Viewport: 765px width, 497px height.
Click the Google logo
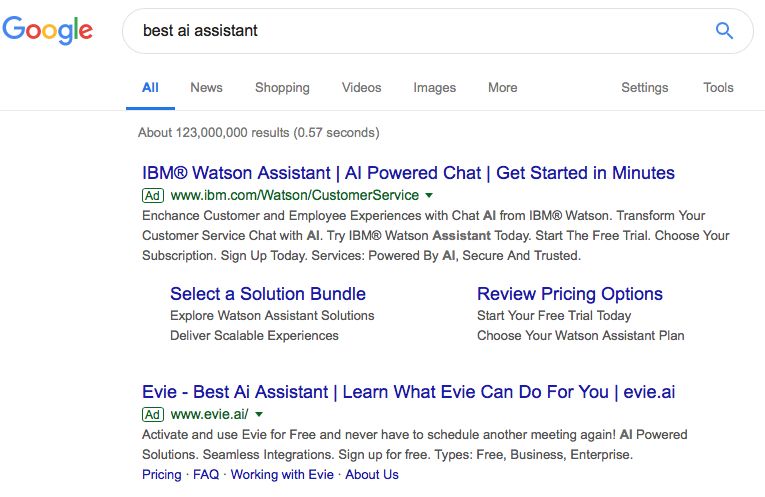[x=47, y=30]
